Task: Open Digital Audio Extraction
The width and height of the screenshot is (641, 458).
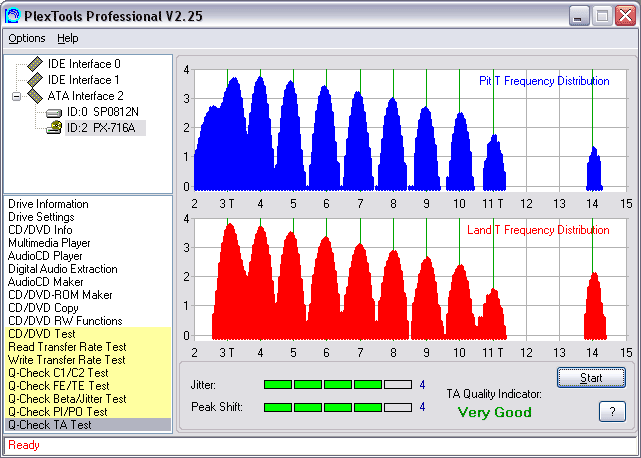Action: click(63, 269)
